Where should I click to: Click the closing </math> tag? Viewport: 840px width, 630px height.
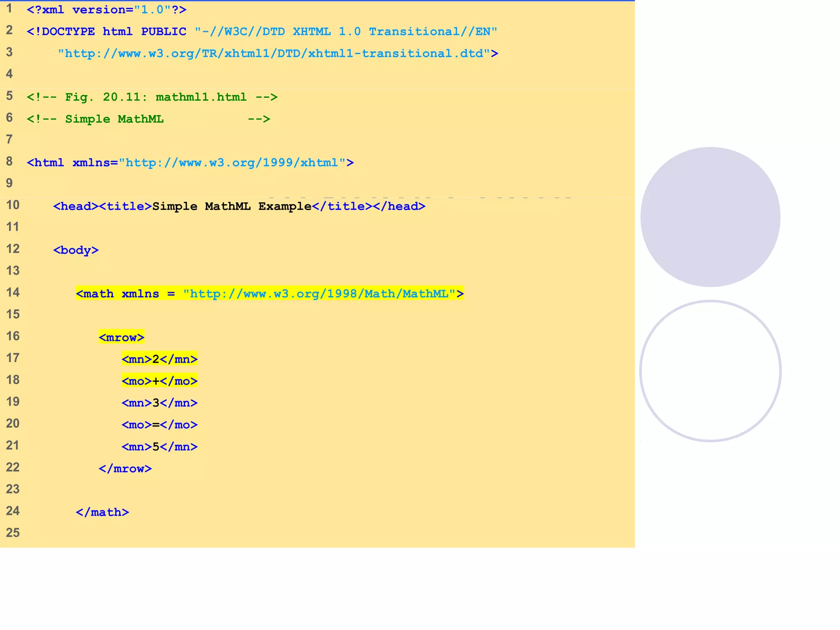pos(103,512)
